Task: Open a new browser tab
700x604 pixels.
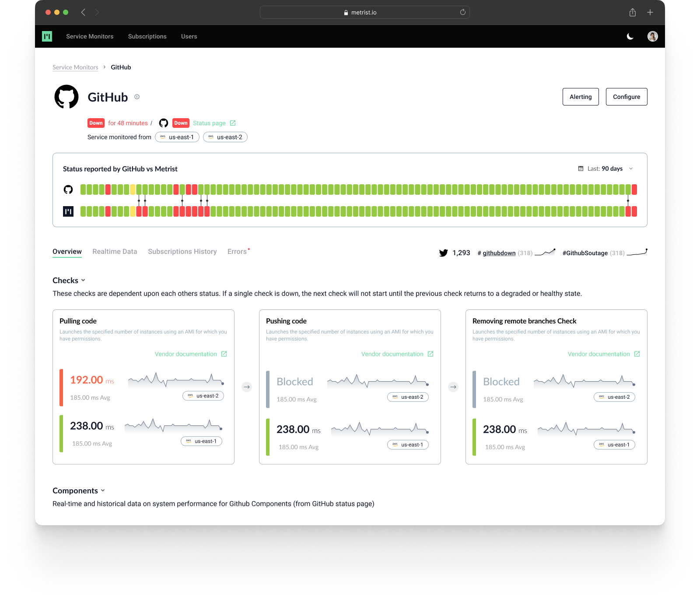Action: pos(650,12)
